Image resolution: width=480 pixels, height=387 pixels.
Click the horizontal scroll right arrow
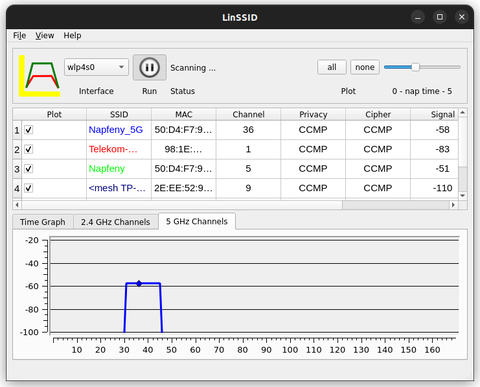click(x=453, y=205)
